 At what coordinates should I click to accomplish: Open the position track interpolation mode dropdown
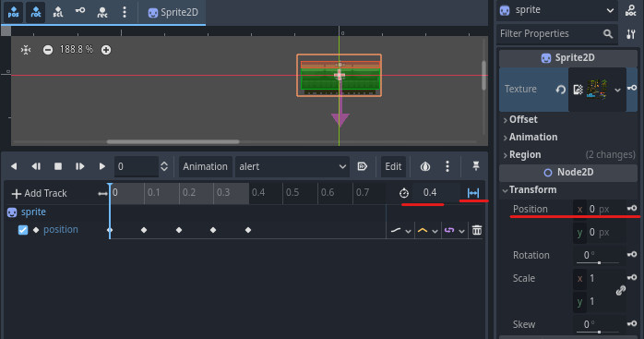(427, 230)
